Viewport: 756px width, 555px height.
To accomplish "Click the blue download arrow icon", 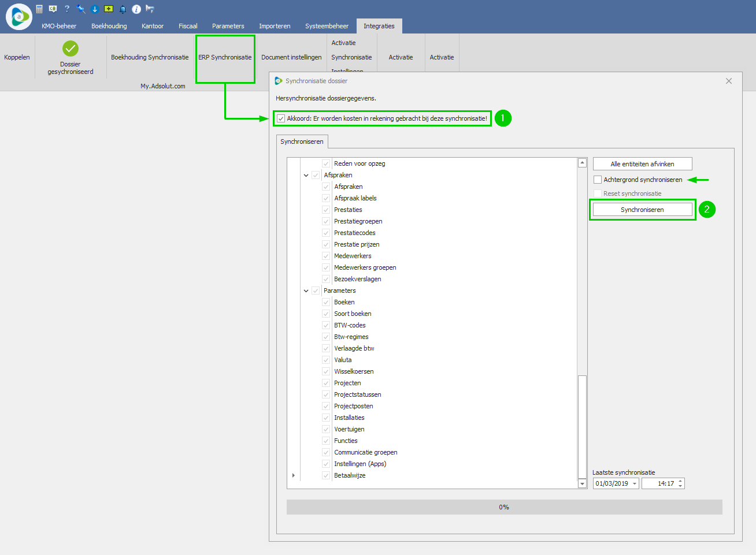I will [x=95, y=9].
